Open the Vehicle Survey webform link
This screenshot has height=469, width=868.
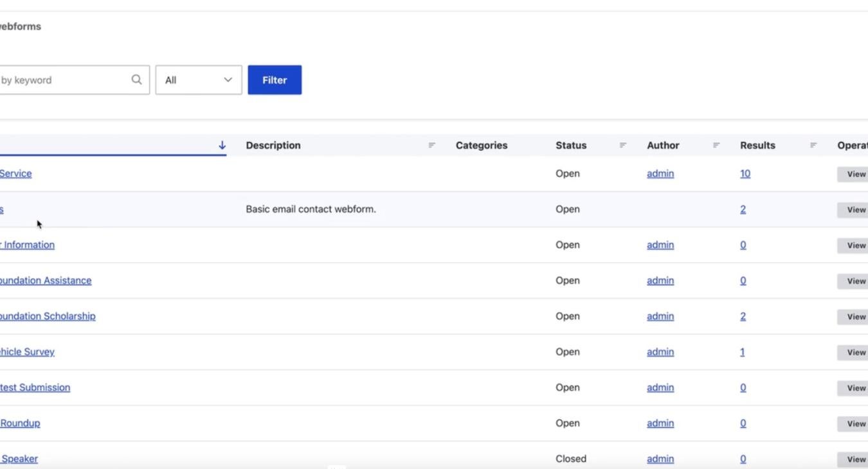pos(27,352)
